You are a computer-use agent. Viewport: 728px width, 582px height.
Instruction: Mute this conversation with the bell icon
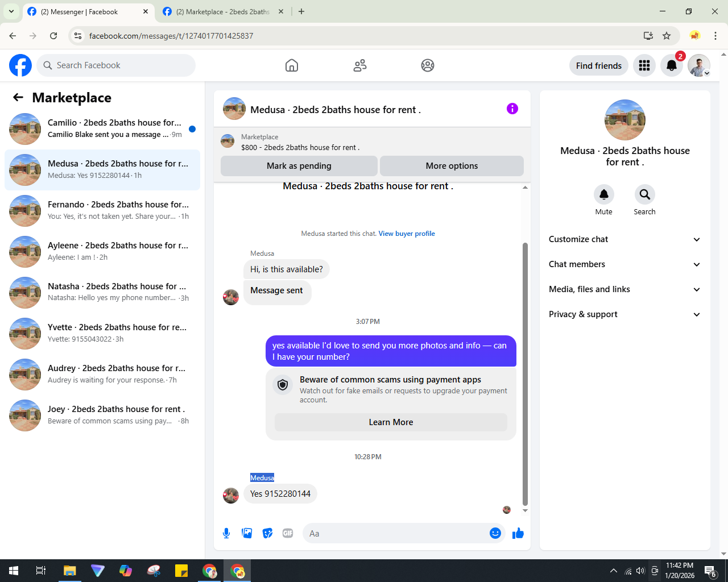click(604, 194)
